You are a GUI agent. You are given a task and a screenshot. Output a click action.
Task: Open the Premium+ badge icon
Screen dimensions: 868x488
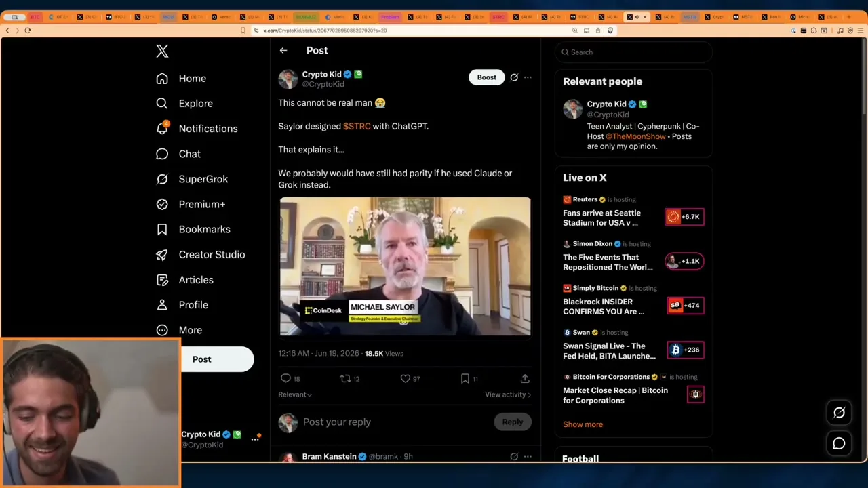(x=162, y=204)
